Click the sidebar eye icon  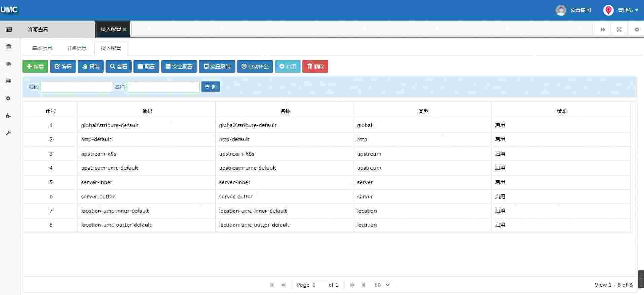[9, 64]
